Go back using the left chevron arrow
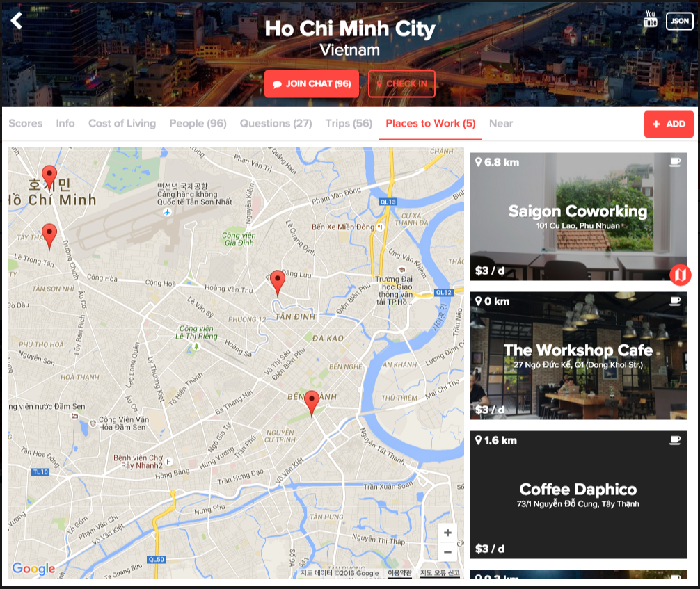 point(17,21)
